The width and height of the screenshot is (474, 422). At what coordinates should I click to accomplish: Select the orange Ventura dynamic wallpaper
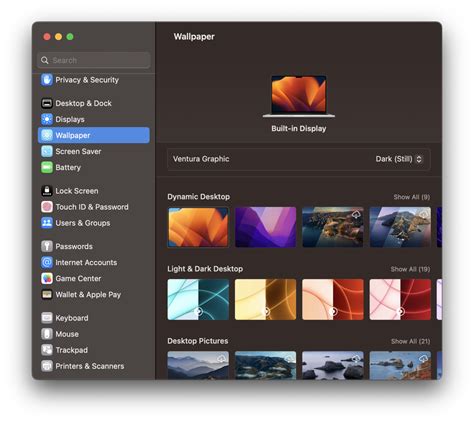coord(198,227)
